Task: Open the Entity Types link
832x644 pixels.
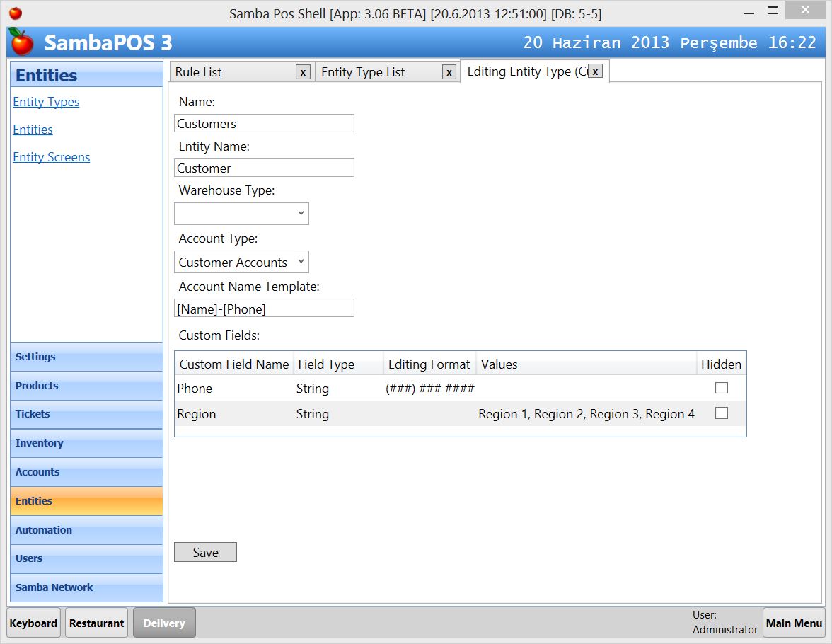Action: coord(46,102)
